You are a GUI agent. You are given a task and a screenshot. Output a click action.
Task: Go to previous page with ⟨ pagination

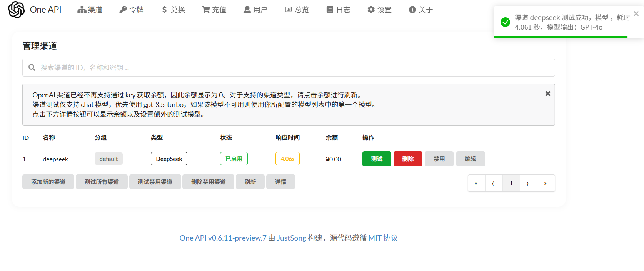click(494, 183)
